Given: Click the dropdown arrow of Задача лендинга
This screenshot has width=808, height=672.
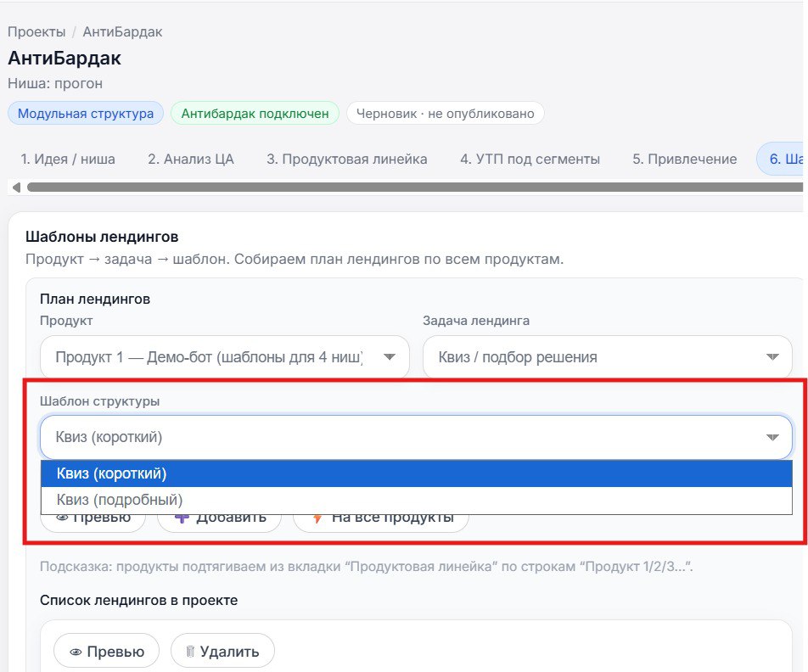Looking at the screenshot, I should (772, 356).
